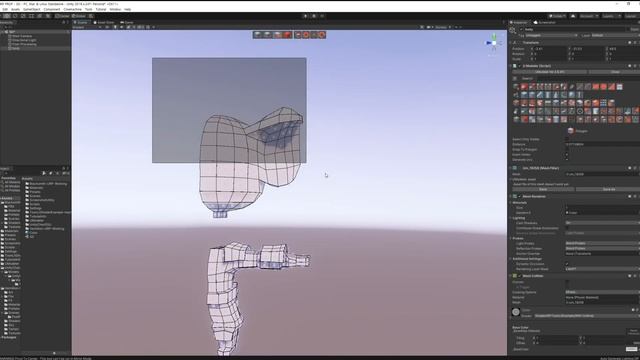Click the Project panel icon size slider
Image resolution: width=640 pixels, height=360 pixels.
(x=54, y=353)
